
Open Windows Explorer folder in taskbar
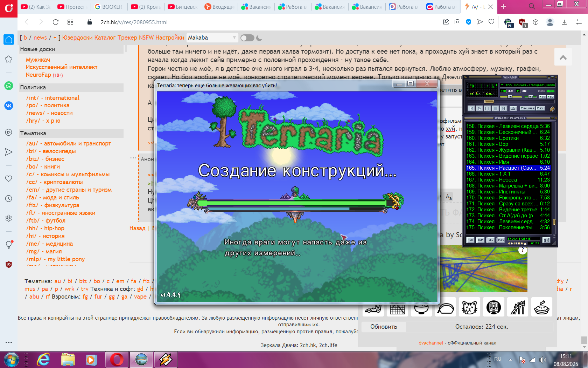[x=68, y=360]
